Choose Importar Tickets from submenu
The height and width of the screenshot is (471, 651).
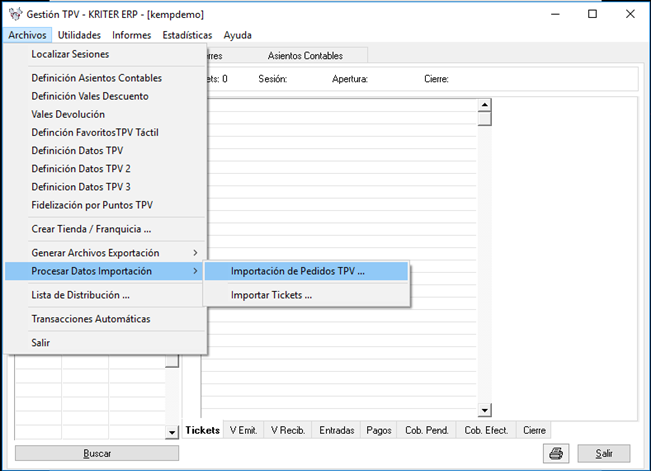[x=271, y=295]
